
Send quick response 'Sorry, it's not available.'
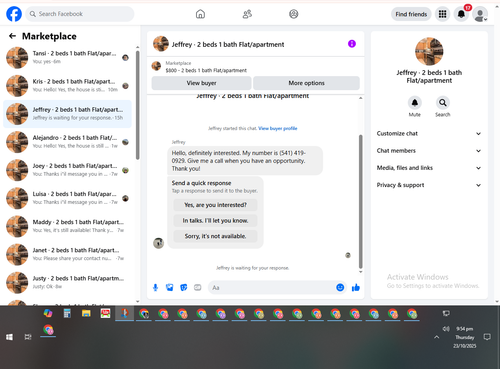215,236
